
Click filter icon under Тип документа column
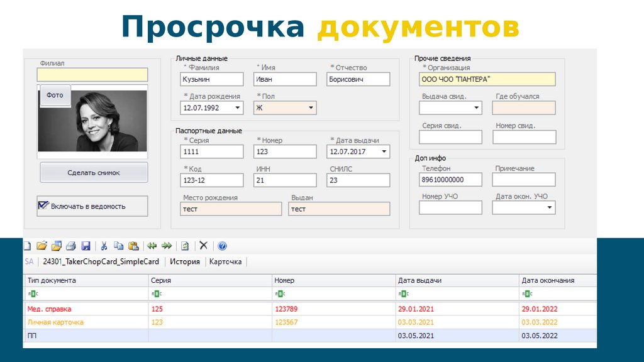pos(33,293)
